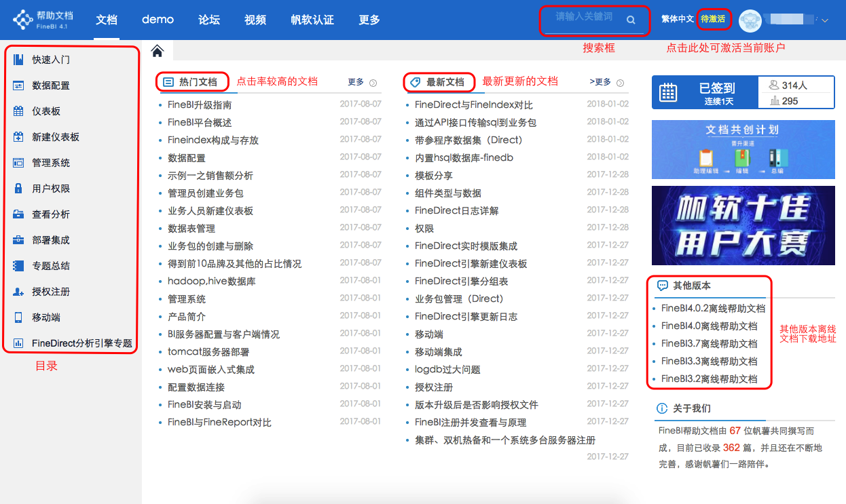846x504 pixels.
Task: Click the bar chart icon beside 295
Action: coord(775,101)
